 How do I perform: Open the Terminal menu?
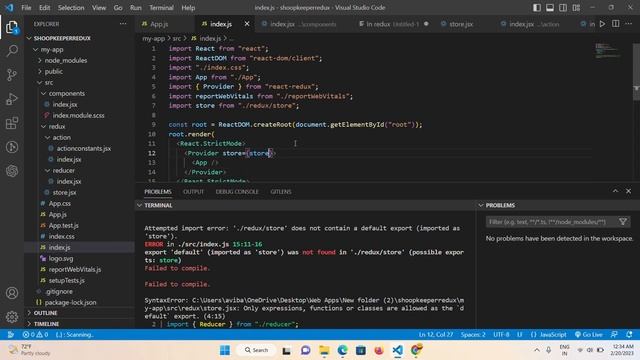(x=161, y=8)
